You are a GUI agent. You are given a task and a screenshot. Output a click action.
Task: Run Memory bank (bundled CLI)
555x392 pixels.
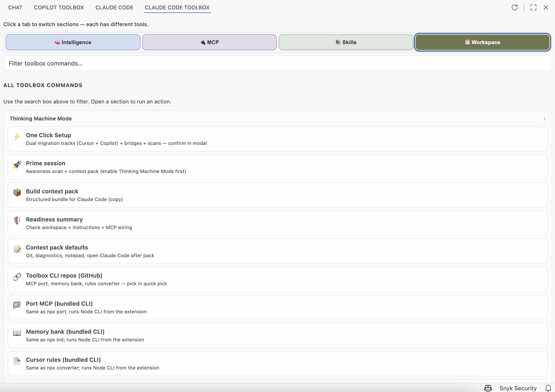(x=277, y=335)
